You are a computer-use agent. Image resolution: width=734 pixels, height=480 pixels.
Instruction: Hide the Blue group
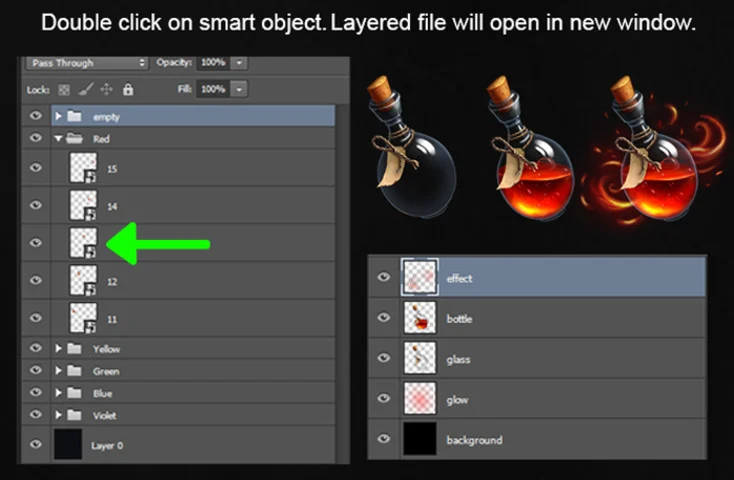pyautogui.click(x=36, y=392)
